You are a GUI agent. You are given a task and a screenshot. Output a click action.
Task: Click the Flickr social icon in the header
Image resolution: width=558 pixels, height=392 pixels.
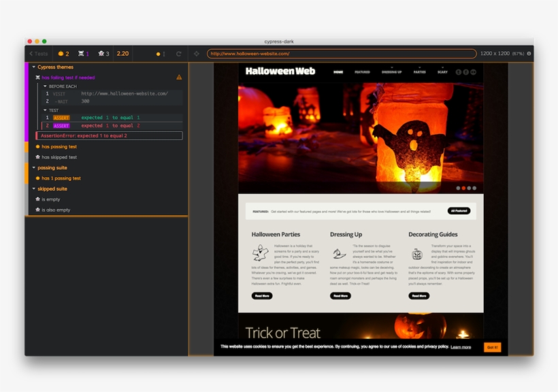(x=474, y=72)
